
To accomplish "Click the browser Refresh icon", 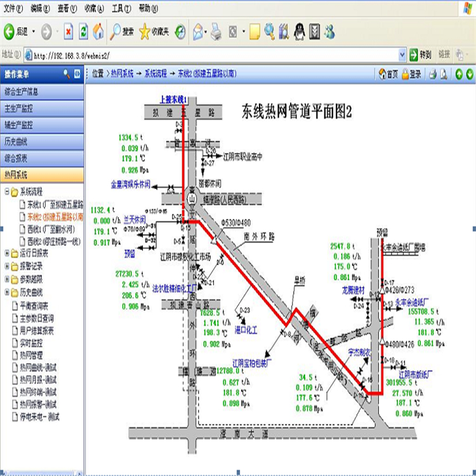I will click(x=83, y=30).
